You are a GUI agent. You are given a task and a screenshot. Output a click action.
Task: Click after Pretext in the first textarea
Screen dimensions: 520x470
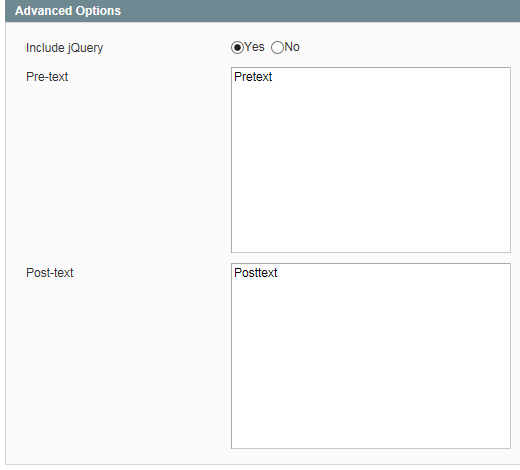(x=273, y=77)
